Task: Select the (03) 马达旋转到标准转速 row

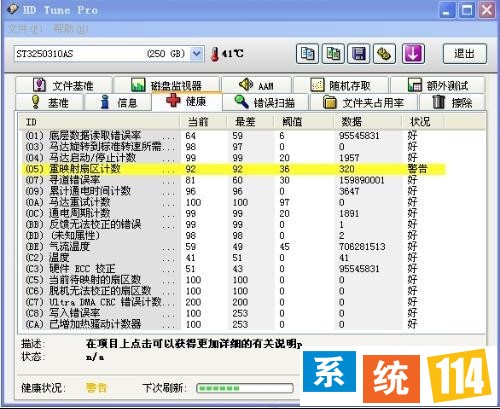Action: 233,147
